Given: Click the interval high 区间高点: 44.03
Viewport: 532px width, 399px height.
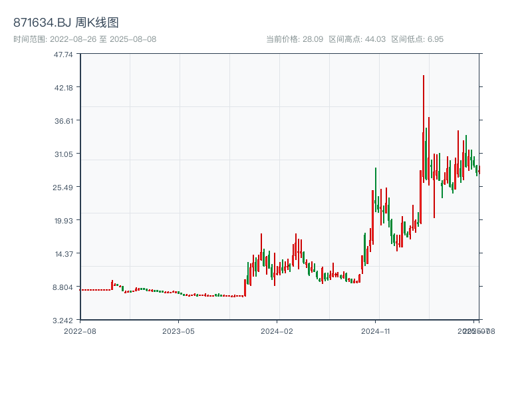Looking at the screenshot, I should [x=357, y=39].
